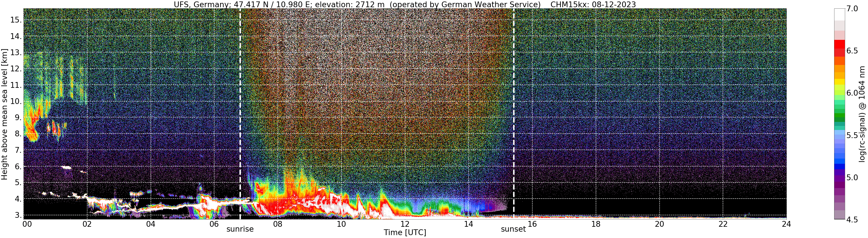The width and height of the screenshot is (868, 238).
Task: Click the 'log(rc-signal) @ 1064 nm' colorbar label
Action: click(x=862, y=114)
